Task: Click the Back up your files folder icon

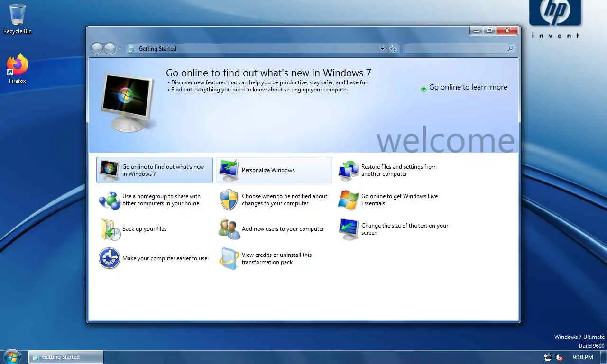Action: point(110,229)
